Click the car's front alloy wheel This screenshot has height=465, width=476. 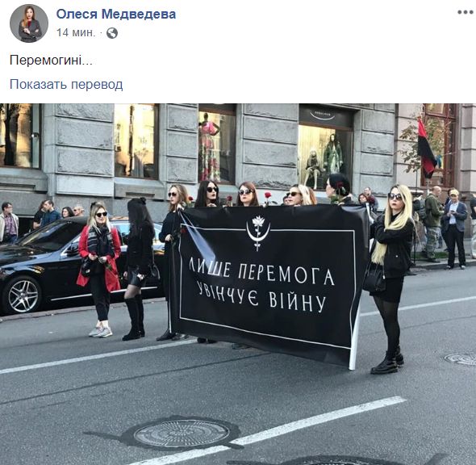click(x=22, y=295)
